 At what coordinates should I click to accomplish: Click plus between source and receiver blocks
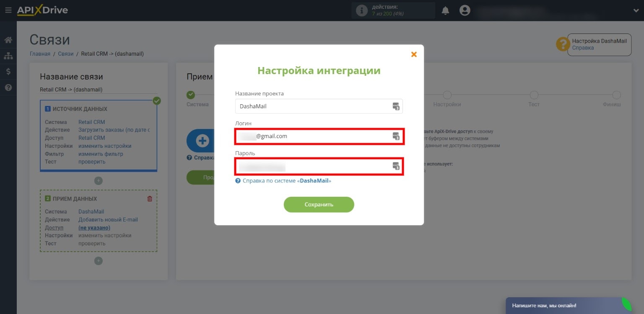98,181
